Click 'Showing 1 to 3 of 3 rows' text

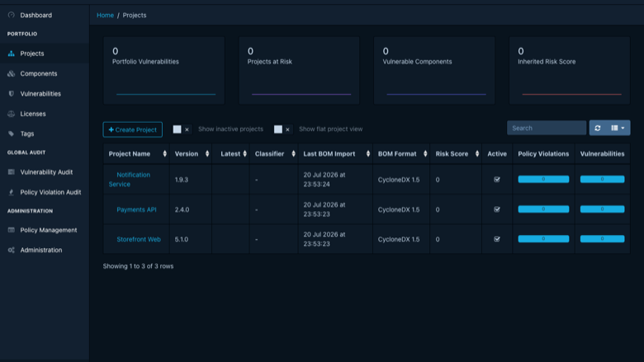tap(138, 266)
